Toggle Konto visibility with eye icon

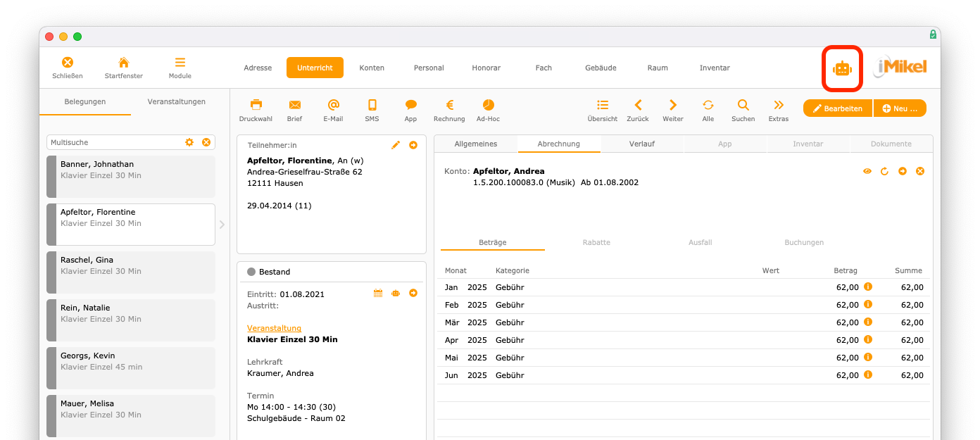click(867, 171)
